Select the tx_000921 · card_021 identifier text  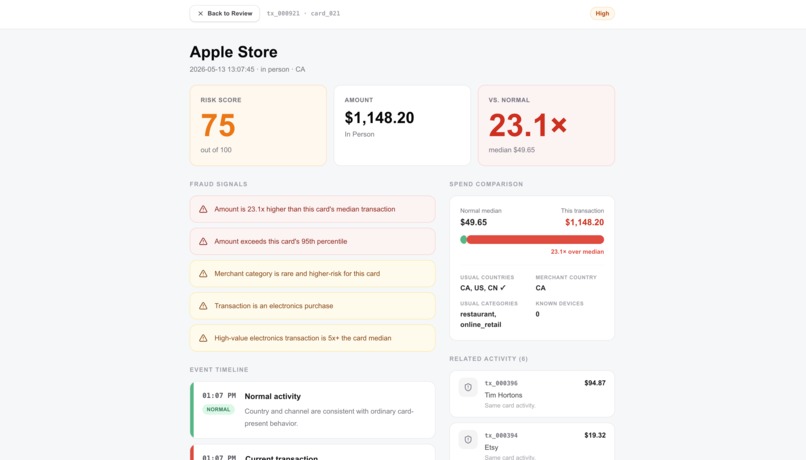click(x=303, y=13)
